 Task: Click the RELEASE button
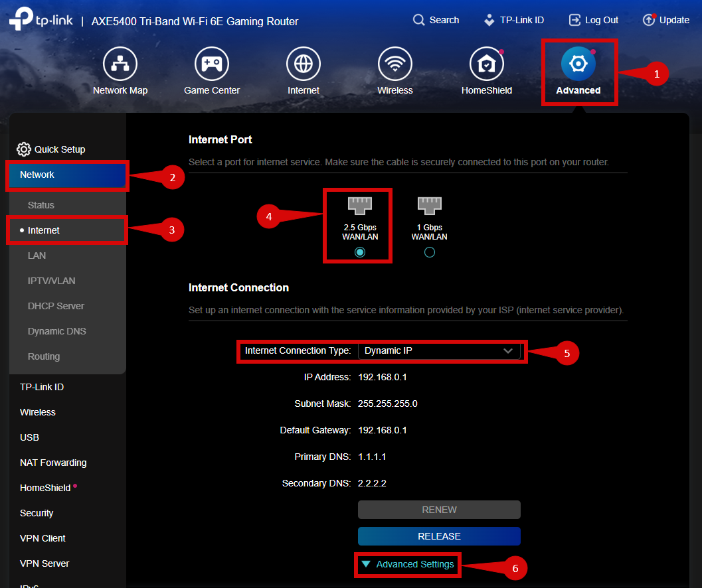pyautogui.click(x=439, y=536)
